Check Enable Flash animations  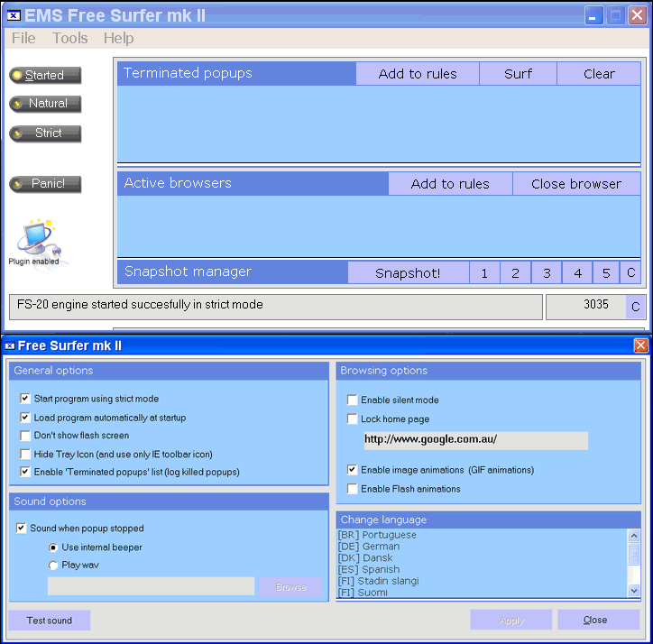353,489
